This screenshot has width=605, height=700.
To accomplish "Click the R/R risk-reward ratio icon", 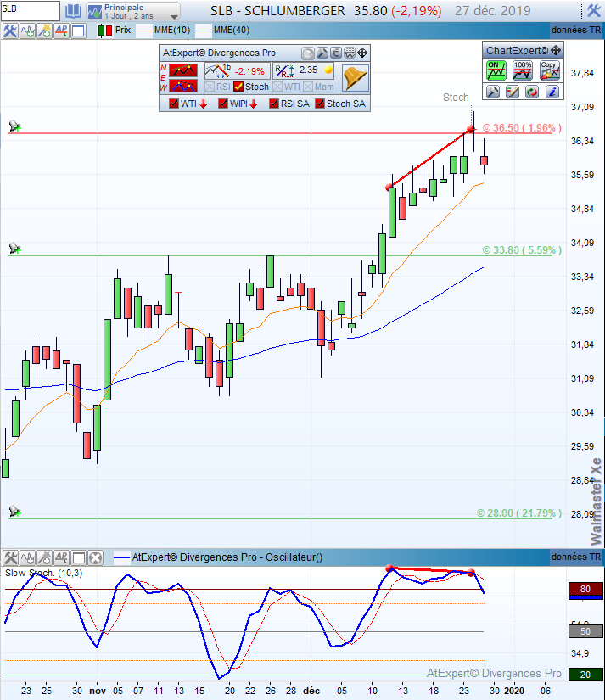I will coord(285,71).
